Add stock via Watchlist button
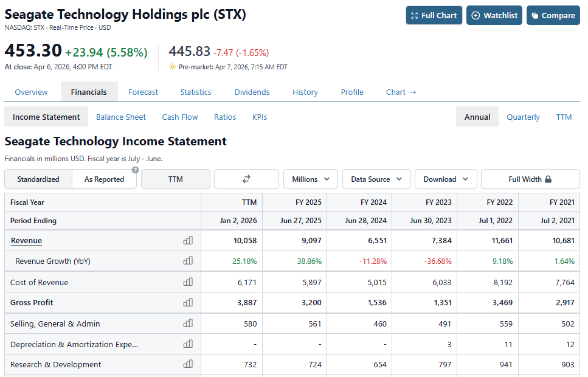Image resolution: width=588 pixels, height=377 pixels. coord(494,15)
